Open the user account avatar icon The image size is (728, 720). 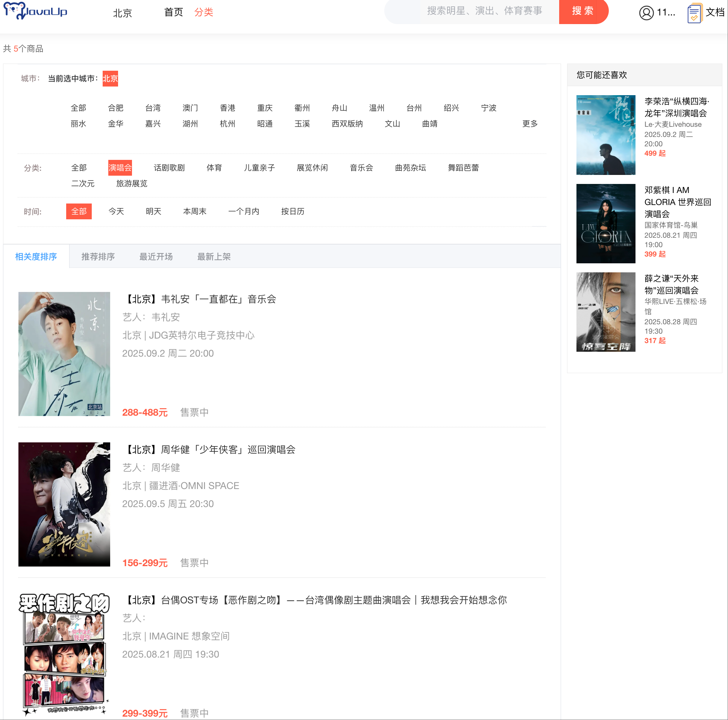646,12
